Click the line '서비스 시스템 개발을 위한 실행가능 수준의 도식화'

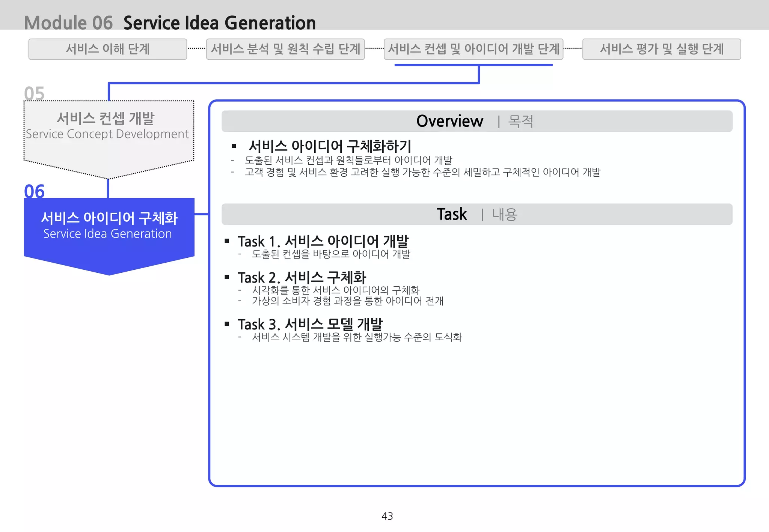[357, 337]
